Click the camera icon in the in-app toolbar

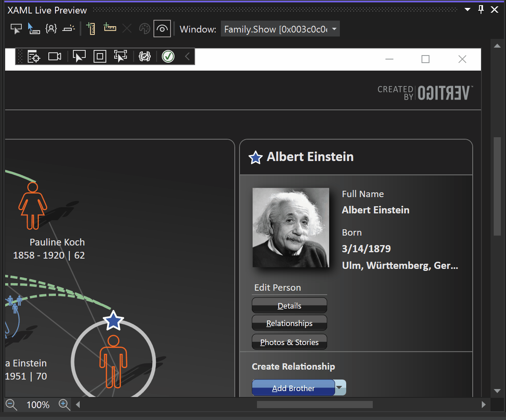(x=55, y=57)
